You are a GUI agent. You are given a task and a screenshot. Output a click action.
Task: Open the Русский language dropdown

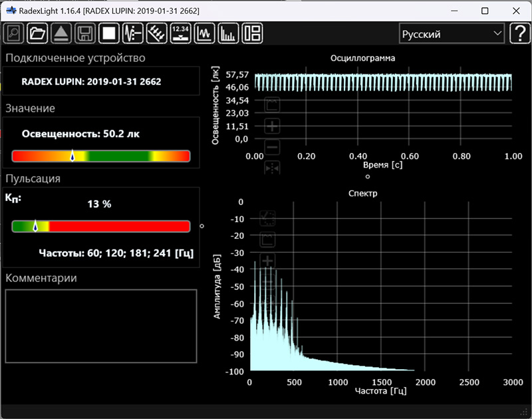(452, 34)
